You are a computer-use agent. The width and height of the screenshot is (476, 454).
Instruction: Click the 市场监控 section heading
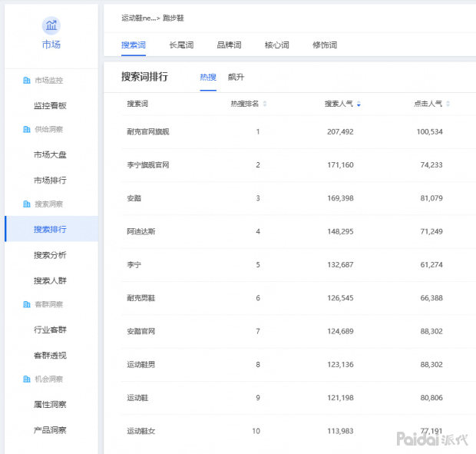49,81
